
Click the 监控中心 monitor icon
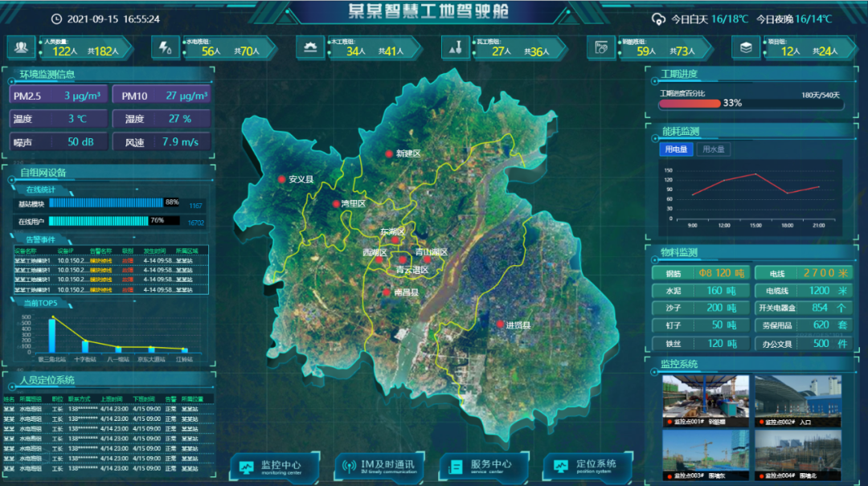coord(247,468)
